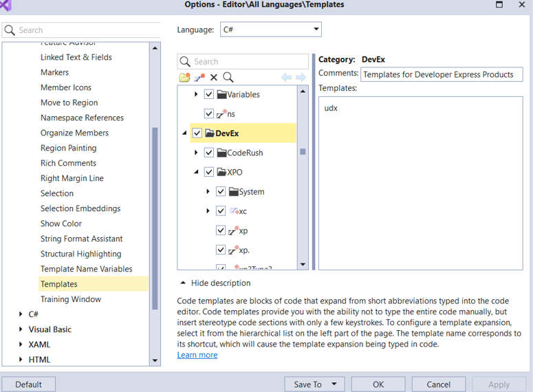Toggle the XPO folder checkbox
Screen dimensions: 533x392
pos(209,172)
